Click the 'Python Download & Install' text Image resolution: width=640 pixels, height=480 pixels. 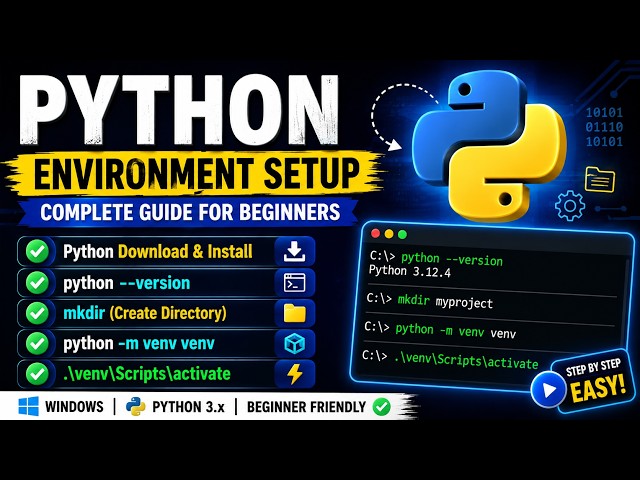pyautogui.click(x=158, y=251)
